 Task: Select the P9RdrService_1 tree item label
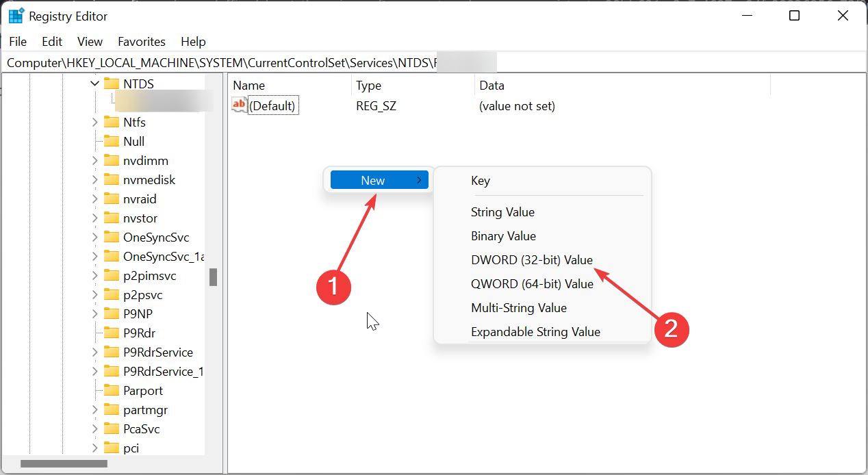[x=164, y=371]
